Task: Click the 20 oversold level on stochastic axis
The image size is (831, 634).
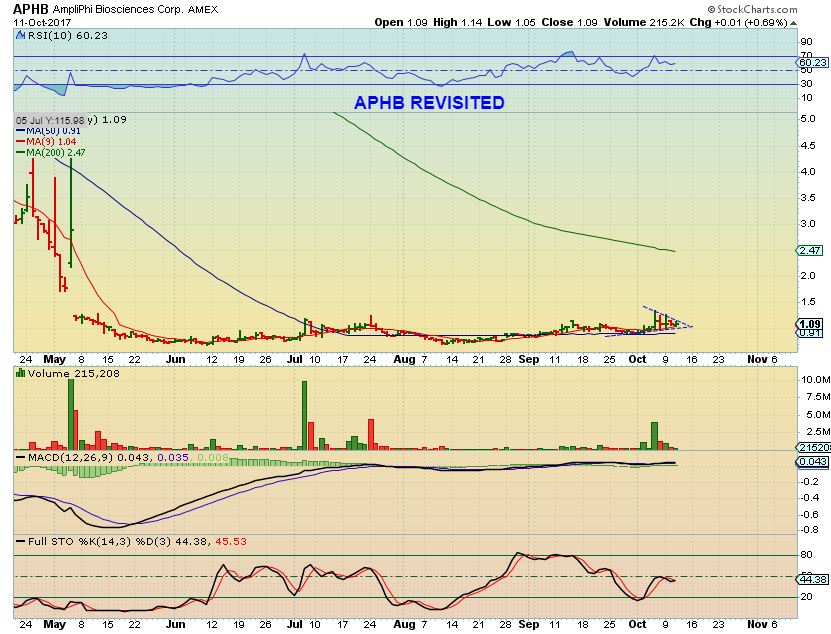Action: click(807, 596)
